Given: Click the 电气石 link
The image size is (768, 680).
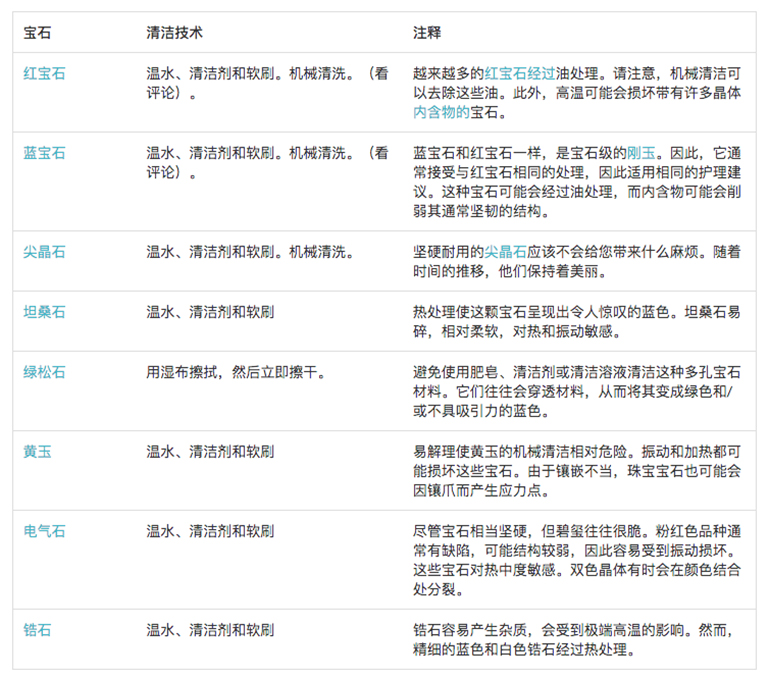Looking at the screenshot, I should [44, 531].
